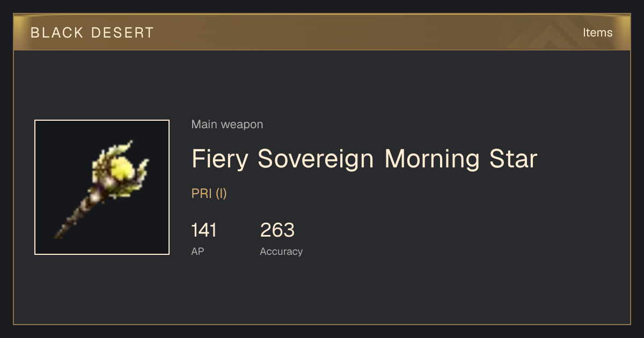Click the Main weapon category label
Image resolution: width=644 pixels, height=338 pixels.
[228, 124]
